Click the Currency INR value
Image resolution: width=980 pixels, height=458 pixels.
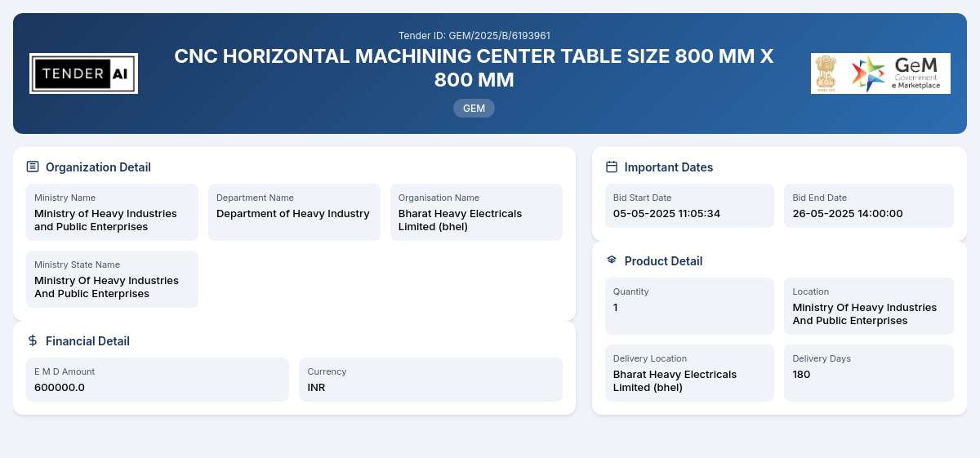point(316,388)
